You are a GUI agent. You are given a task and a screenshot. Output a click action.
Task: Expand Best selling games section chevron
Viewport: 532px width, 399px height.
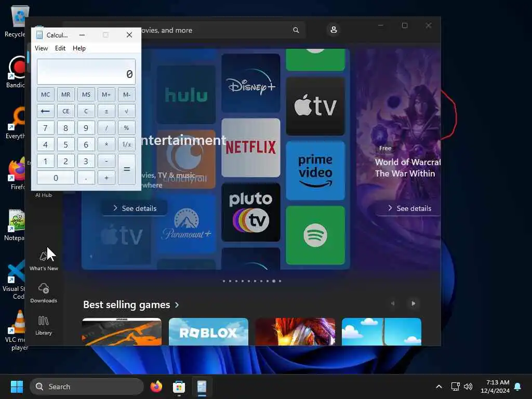(x=177, y=305)
